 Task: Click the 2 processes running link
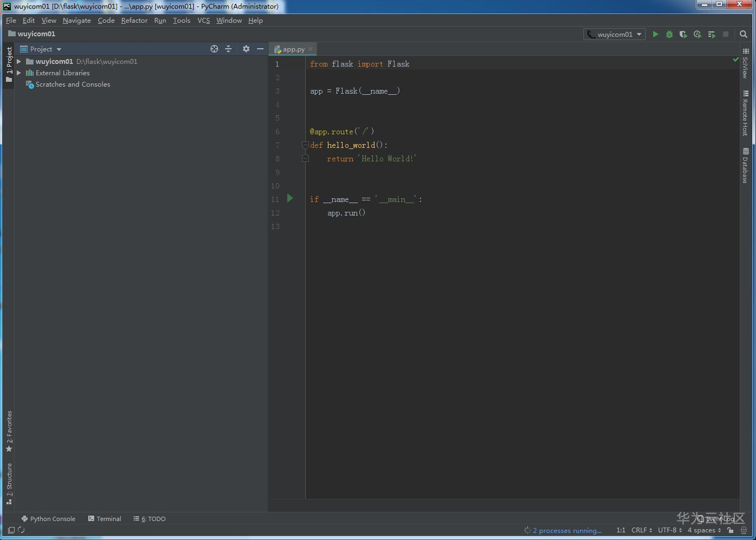567,530
